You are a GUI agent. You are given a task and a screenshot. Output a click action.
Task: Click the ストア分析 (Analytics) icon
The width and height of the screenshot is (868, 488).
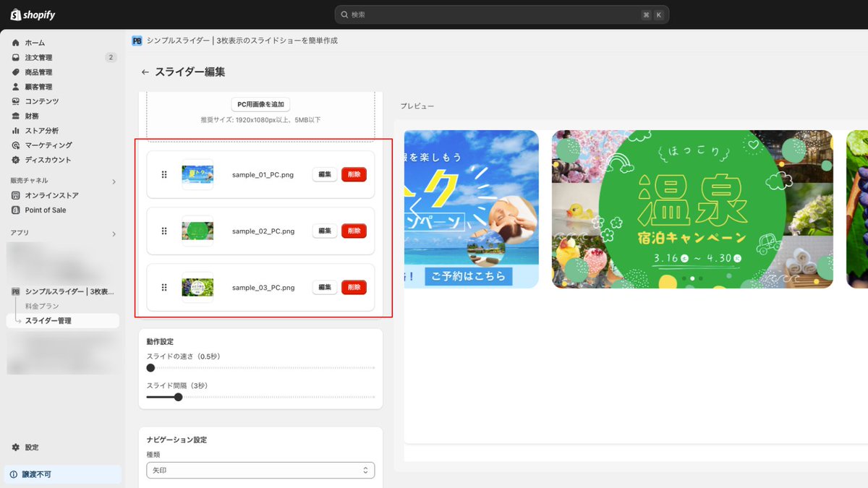pos(16,130)
